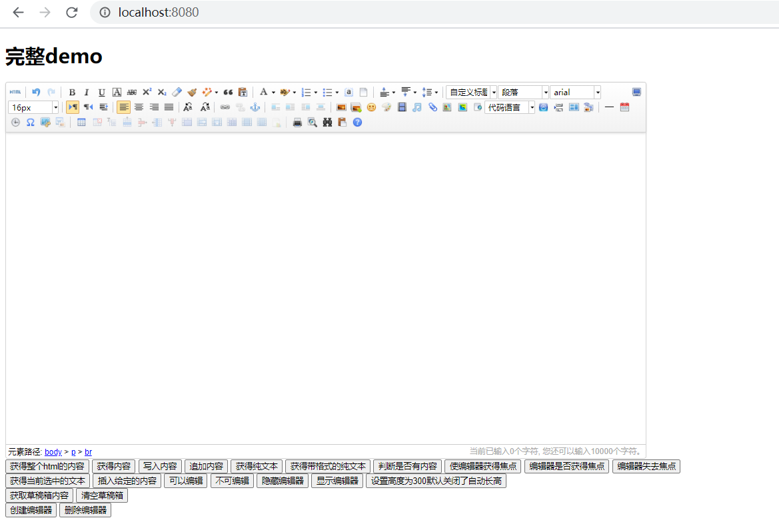Click the print printer icon
Image resolution: width=779 pixels, height=532 pixels.
pyautogui.click(x=297, y=123)
